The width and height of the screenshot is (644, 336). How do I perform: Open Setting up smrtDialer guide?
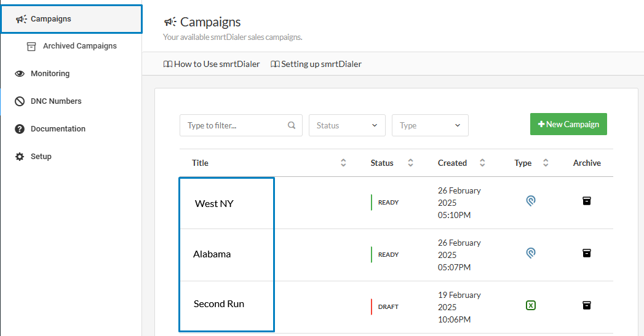pyautogui.click(x=316, y=64)
